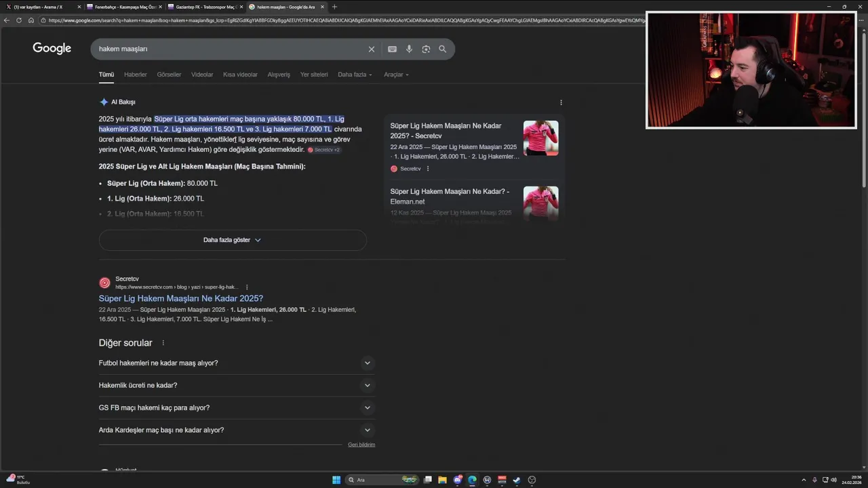The width and height of the screenshot is (868, 488).
Task: Close the 'hakem maaşları' Google tab
Action: tap(322, 7)
